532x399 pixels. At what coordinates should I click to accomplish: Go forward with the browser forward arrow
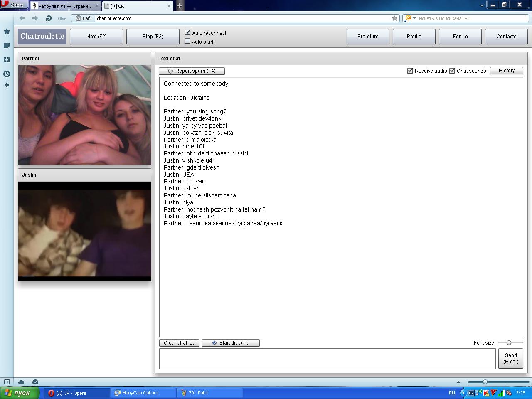coord(35,18)
